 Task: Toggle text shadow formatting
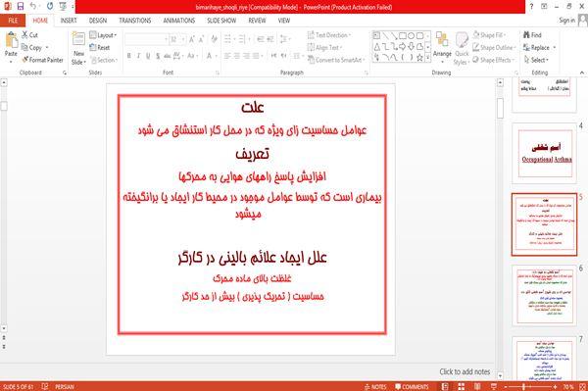coord(158,56)
